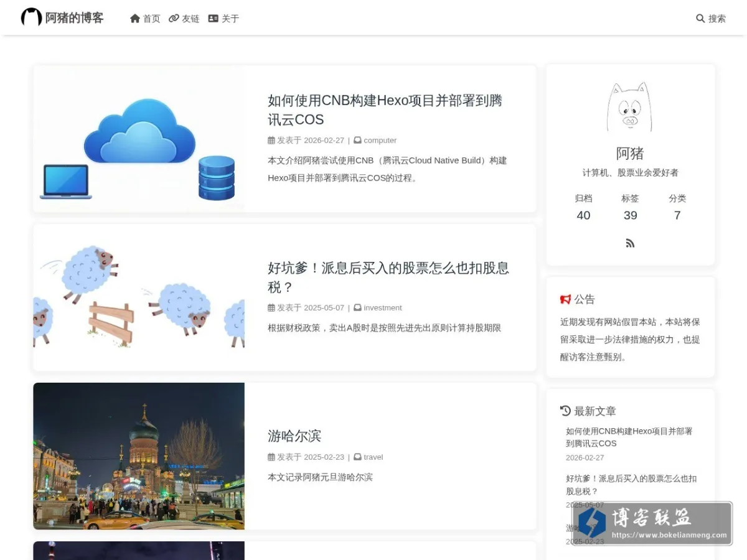Click the 公告 heading text

(585, 299)
